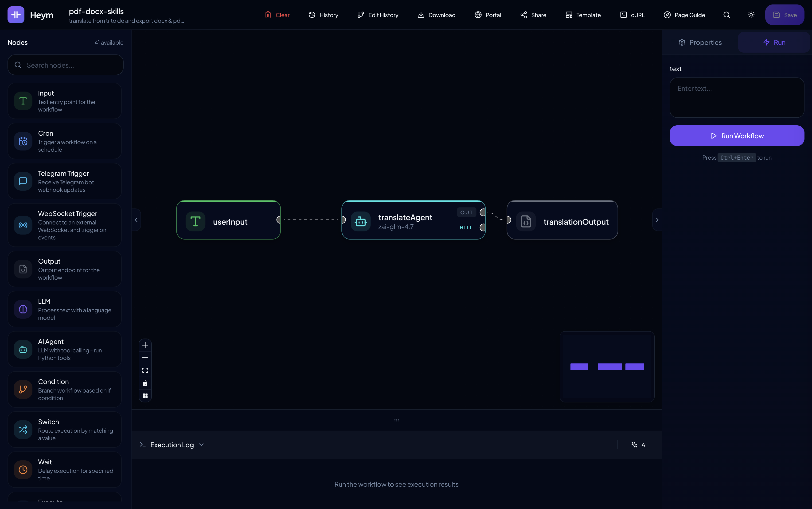Screen dimensions: 812x509
Task: Select the LLM node icon
Action: pos(23,309)
